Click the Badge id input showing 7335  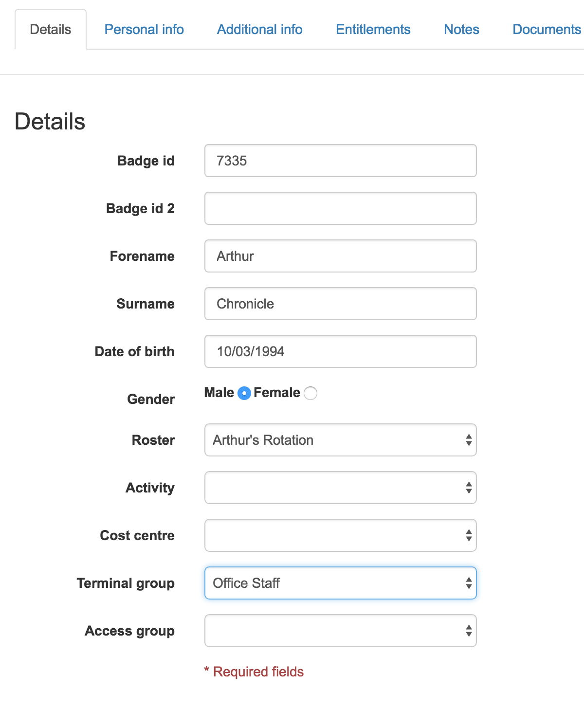pyautogui.click(x=340, y=161)
